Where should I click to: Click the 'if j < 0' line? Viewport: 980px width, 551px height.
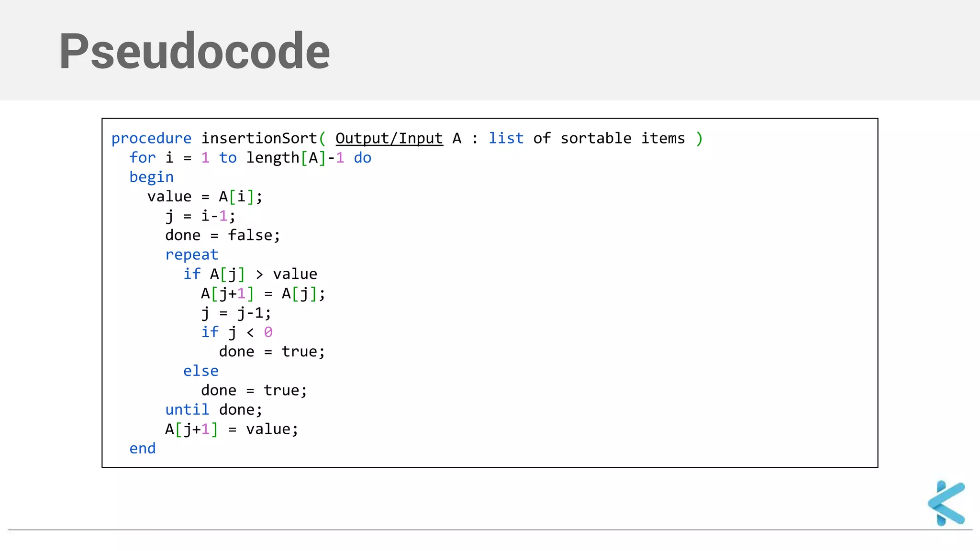pyautogui.click(x=237, y=332)
